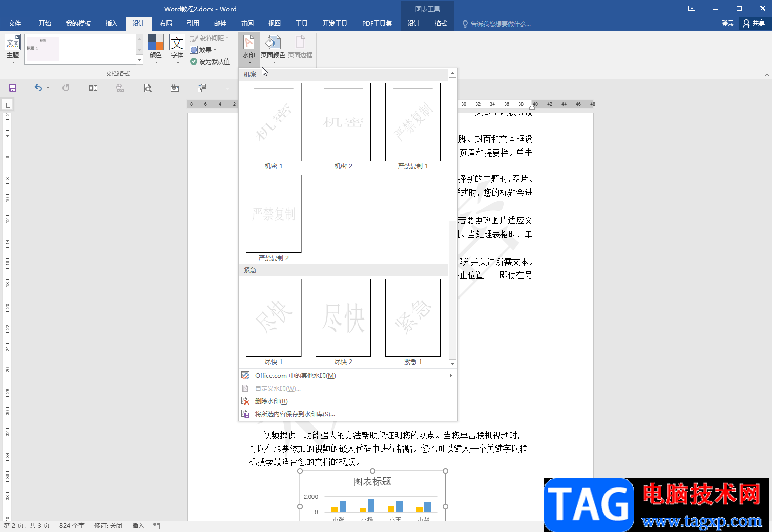
Task: Expand the 字体 dropdown arrow
Action: point(178,63)
